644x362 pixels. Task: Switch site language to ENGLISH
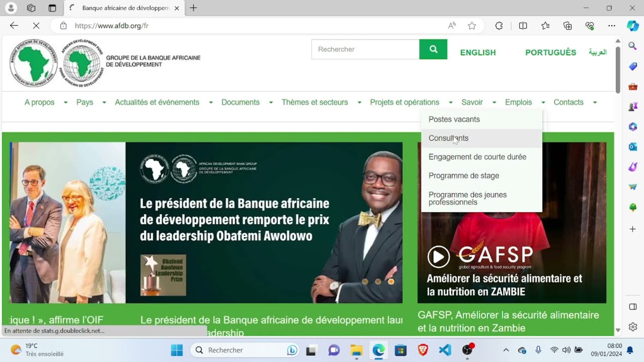[478, 52]
